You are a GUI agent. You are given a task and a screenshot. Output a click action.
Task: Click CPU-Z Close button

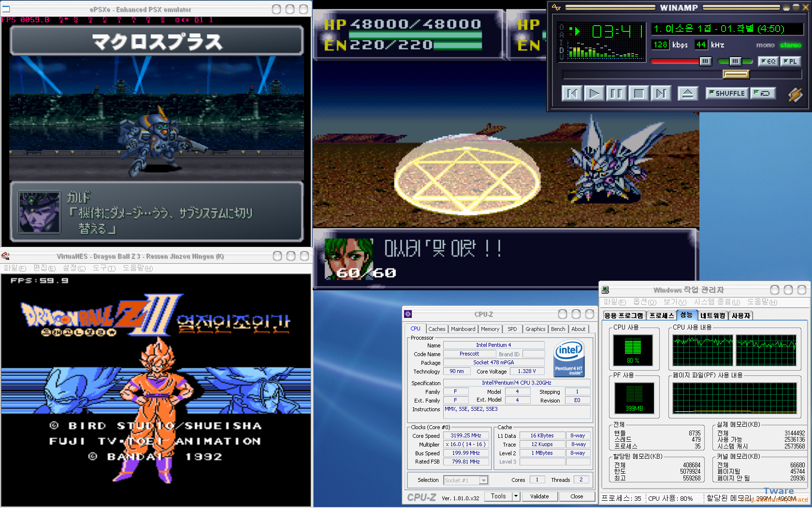click(x=577, y=496)
